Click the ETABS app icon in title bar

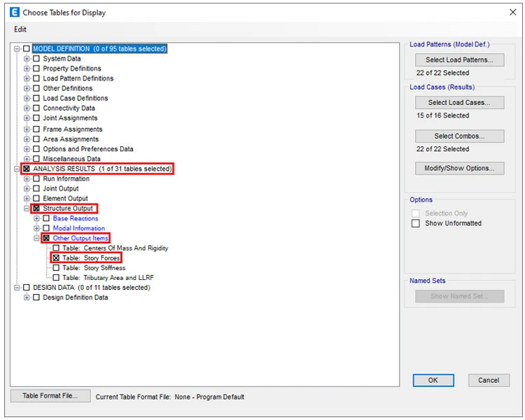(15, 13)
